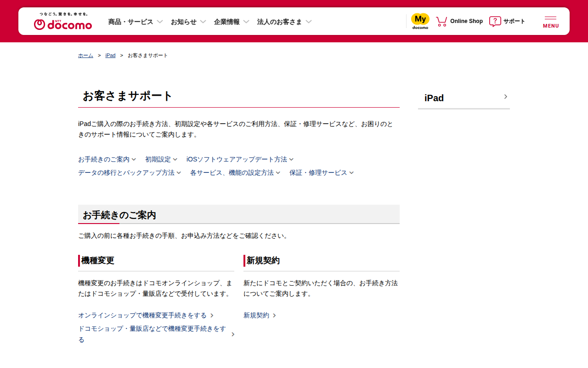Viewport: 588px width, 368px height.
Task: Click the Online Shop cart icon
Action: pos(441,22)
